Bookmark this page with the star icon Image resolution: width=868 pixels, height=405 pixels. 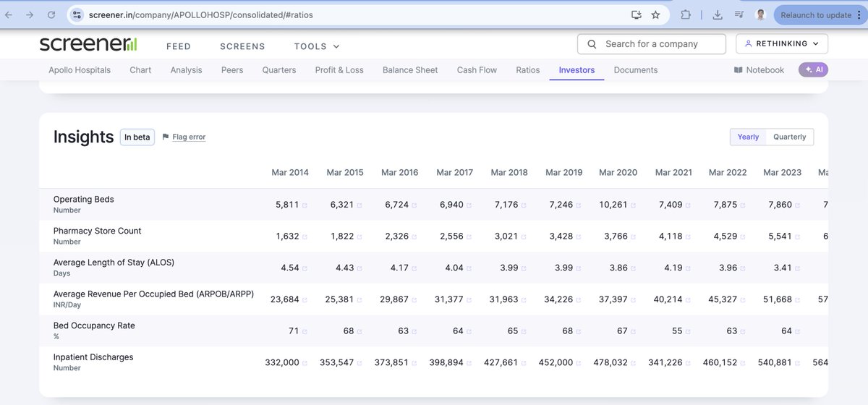pyautogui.click(x=655, y=14)
